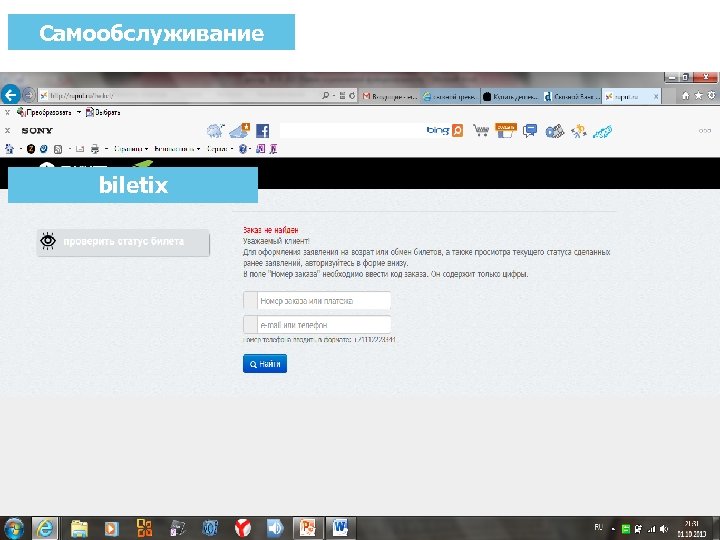Open the Facebook icon on Sony toolbar
Screen dimensions: 720x540
point(262,131)
